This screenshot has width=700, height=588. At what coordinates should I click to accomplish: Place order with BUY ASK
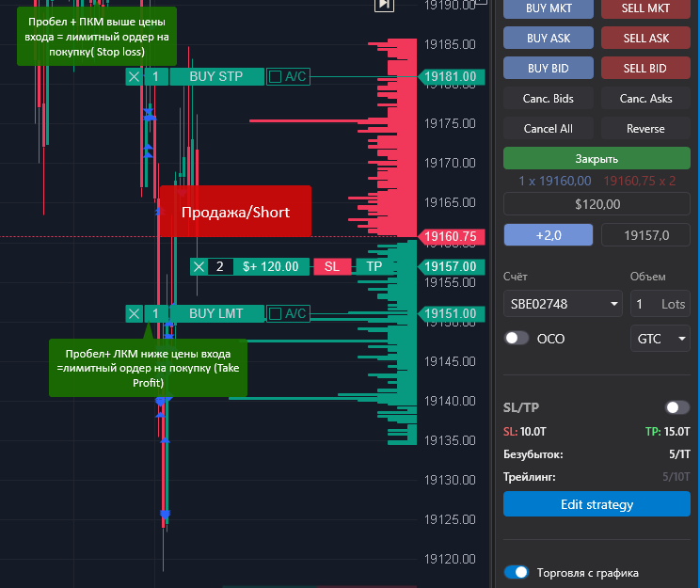point(549,38)
